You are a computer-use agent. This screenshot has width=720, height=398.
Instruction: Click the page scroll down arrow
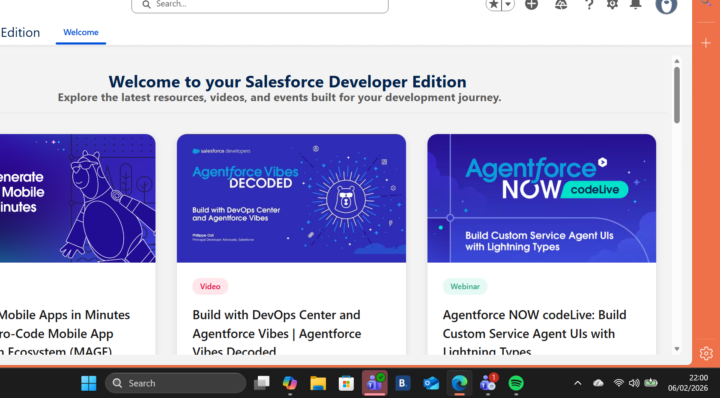point(677,349)
